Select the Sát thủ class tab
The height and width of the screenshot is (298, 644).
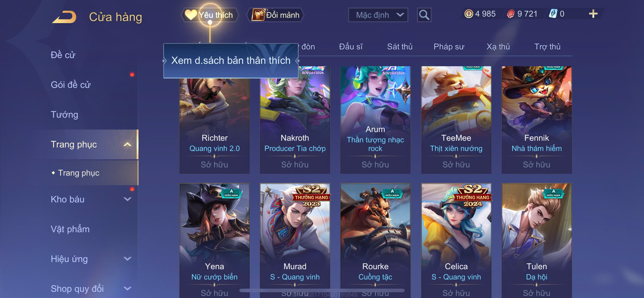point(399,47)
